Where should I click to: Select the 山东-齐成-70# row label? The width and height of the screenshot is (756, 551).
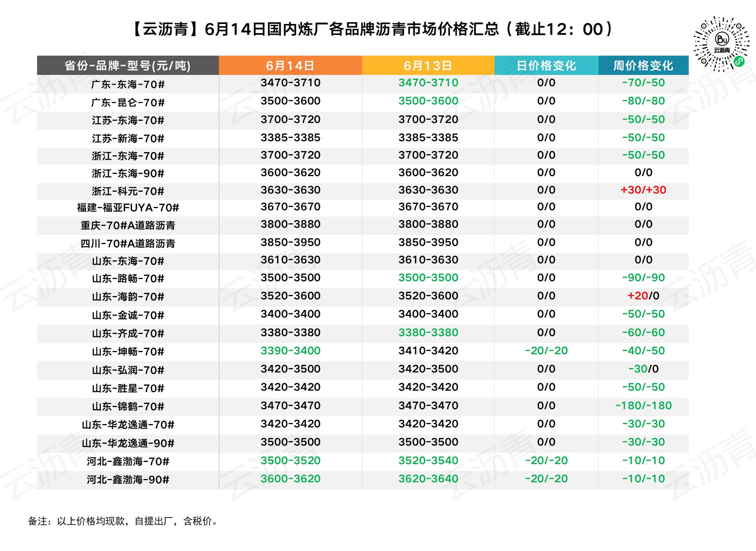coord(128,334)
